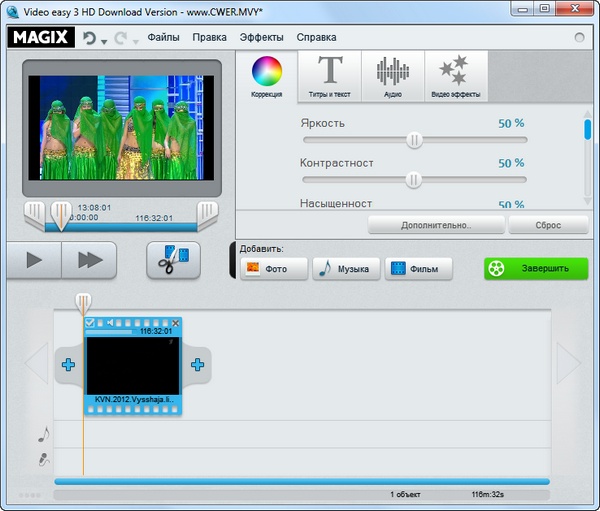This screenshot has height=511, width=600.
Task: Open the Аудио waveform tab
Action: (x=393, y=77)
